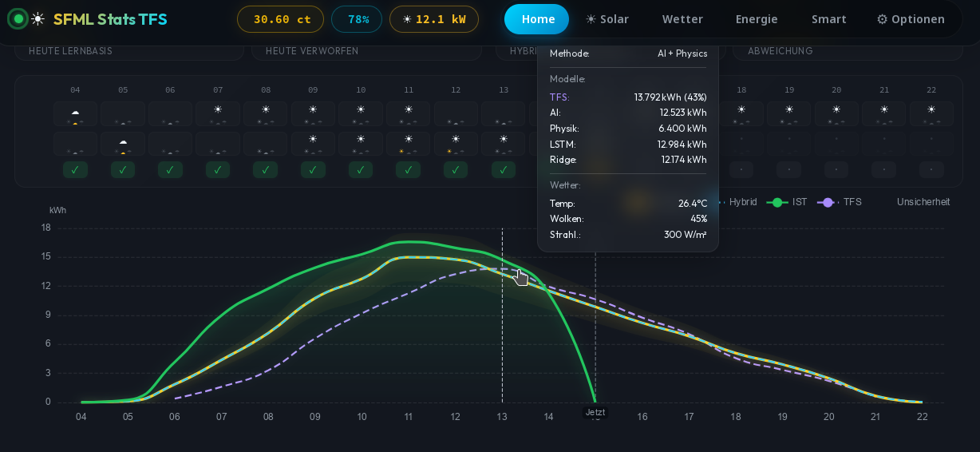The width and height of the screenshot is (980, 452).
Task: Click the green status ring logo icon
Action: 18,18
